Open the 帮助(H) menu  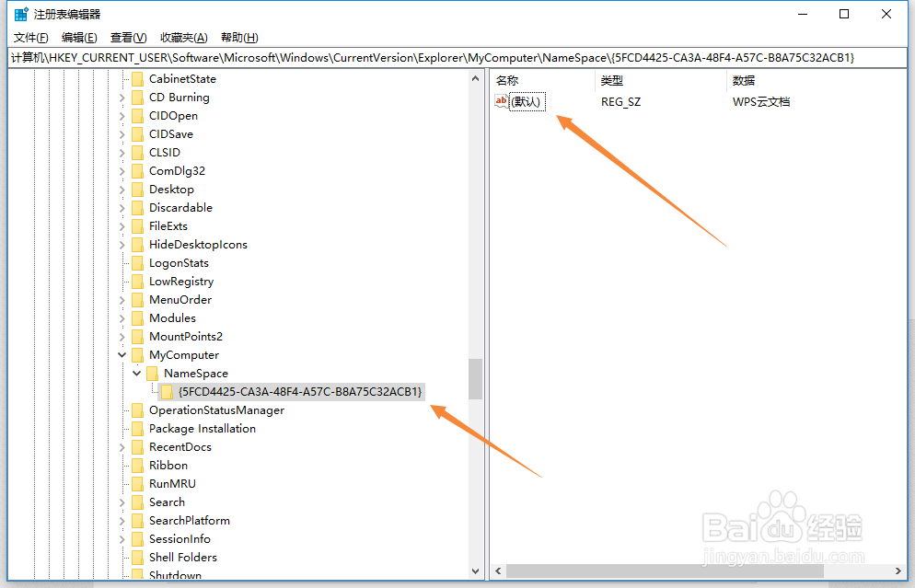[x=239, y=38]
